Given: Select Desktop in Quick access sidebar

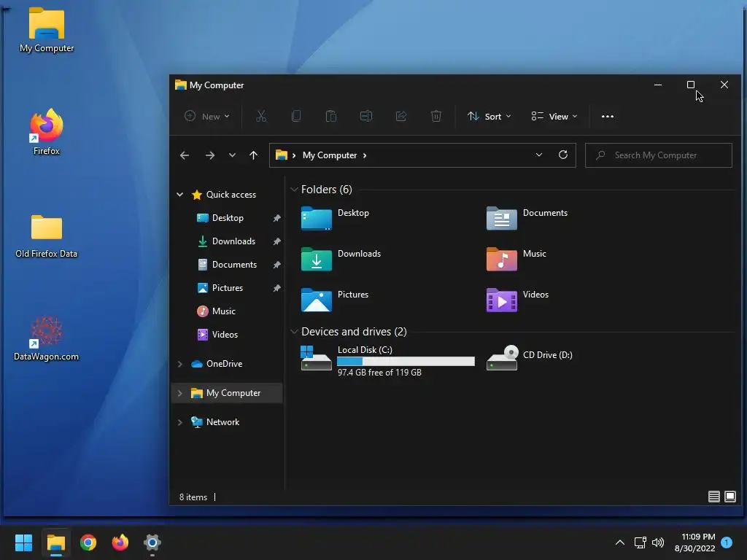Looking at the screenshot, I should pyautogui.click(x=228, y=217).
